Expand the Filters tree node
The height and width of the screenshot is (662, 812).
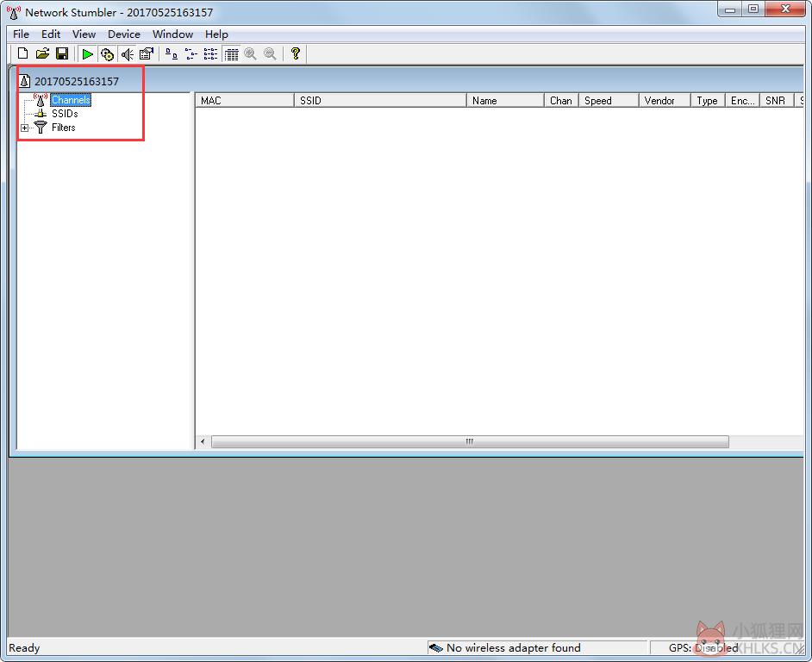click(24, 128)
